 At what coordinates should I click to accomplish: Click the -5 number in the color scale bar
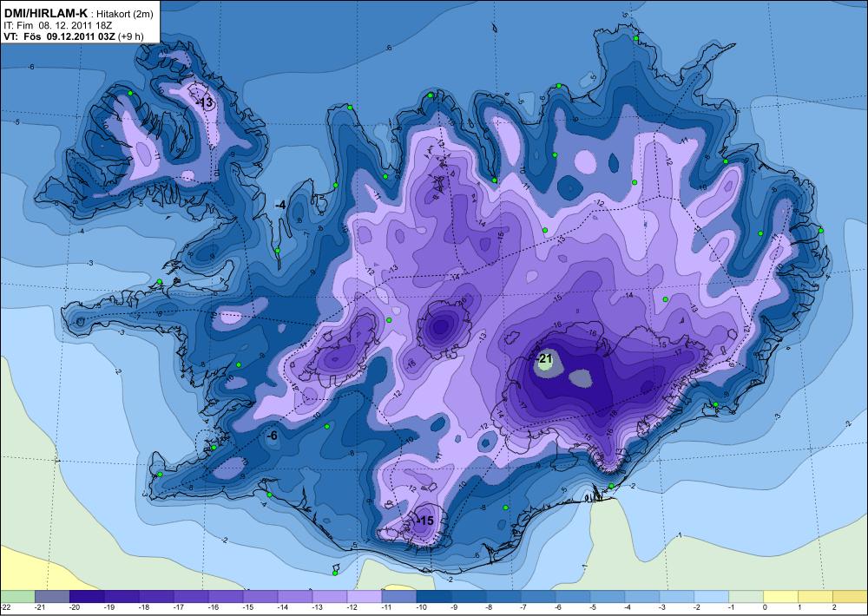coord(594,607)
